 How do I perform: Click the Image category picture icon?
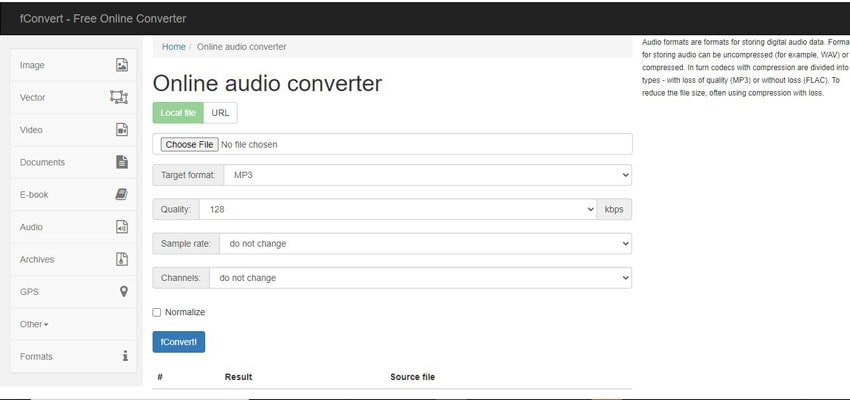point(122,65)
